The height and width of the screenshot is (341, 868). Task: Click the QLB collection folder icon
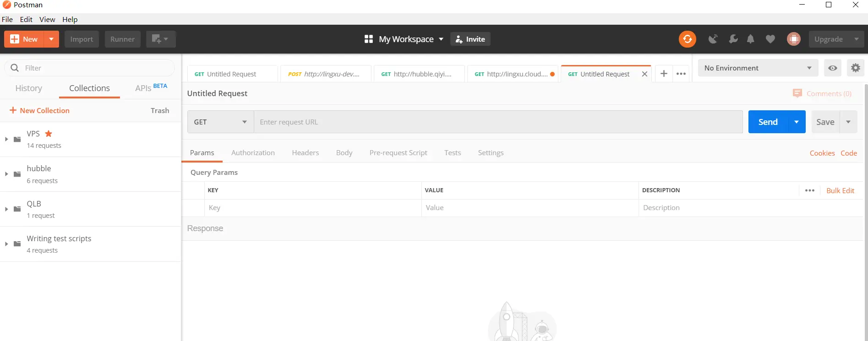pos(17,209)
